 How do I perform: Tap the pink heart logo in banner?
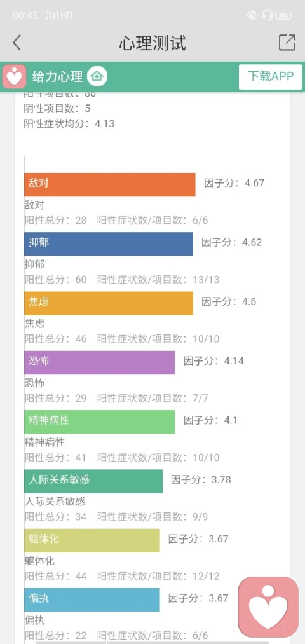point(15,76)
